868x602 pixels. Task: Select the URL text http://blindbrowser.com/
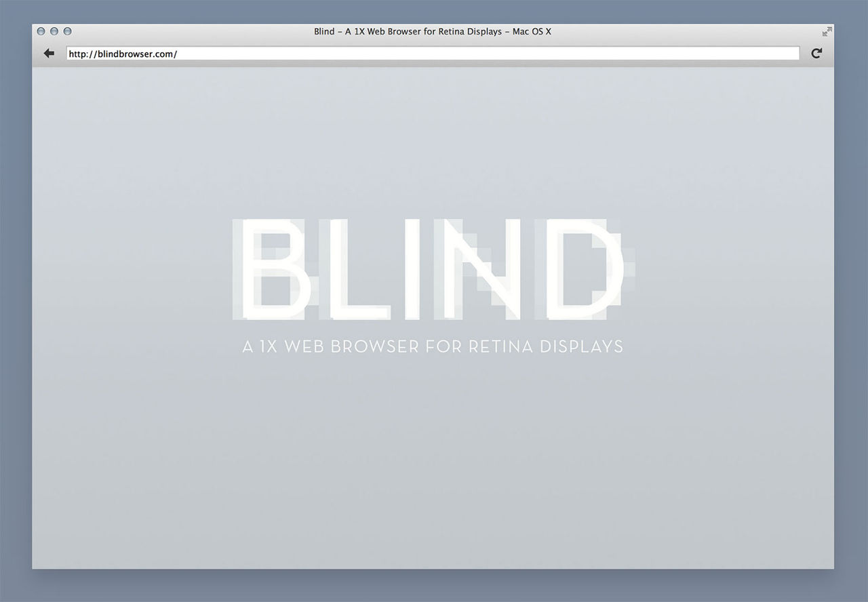[121, 54]
